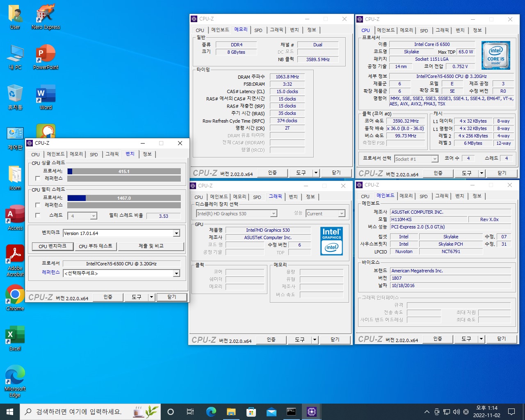Start the CPU 벤치마크 button
Image resolution: width=525 pixels, height=420 pixels.
(52, 246)
